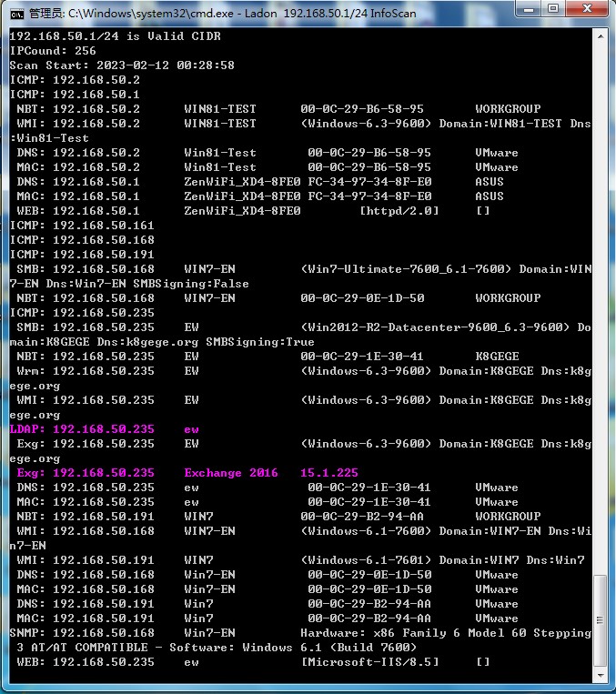Click 00-0C-29-B2-94-AA in the DNS 192.168.50.191 row
This screenshot has width=616, height=694.
click(369, 604)
